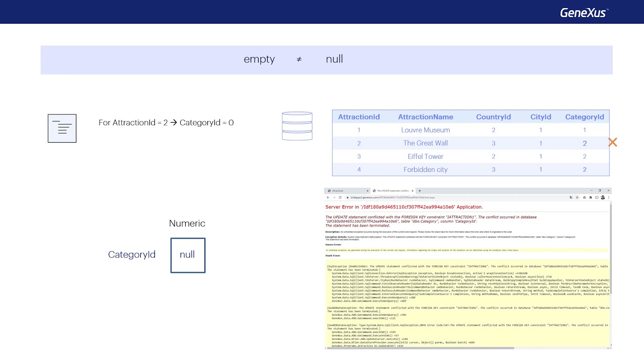644x362 pixels.
Task: Select the Louvre Museum cell
Action: [x=426, y=130]
